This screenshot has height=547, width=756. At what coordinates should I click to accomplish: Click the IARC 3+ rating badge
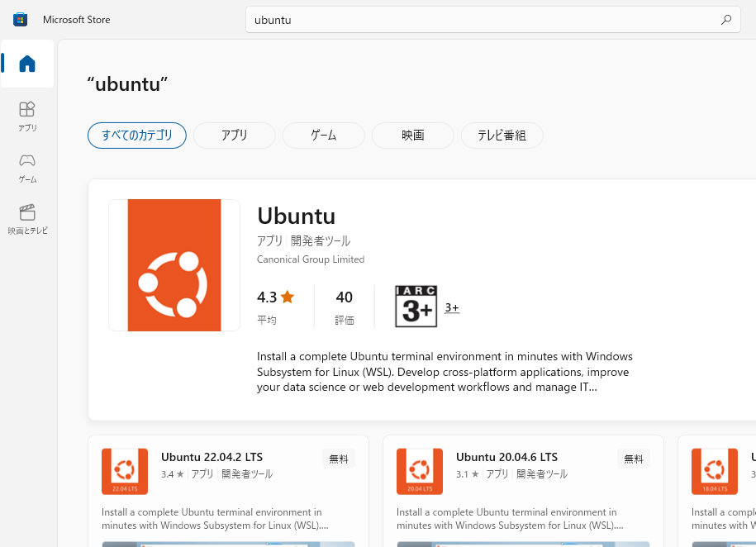[x=416, y=307]
